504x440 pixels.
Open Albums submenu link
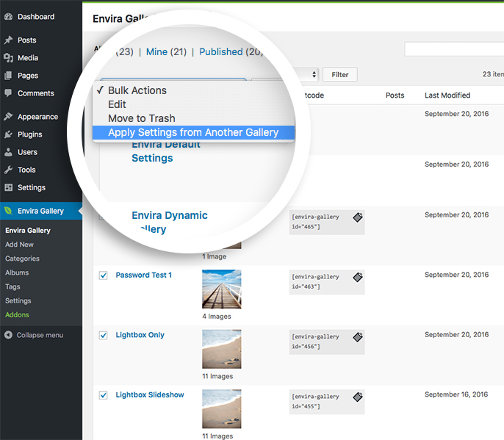(x=17, y=273)
